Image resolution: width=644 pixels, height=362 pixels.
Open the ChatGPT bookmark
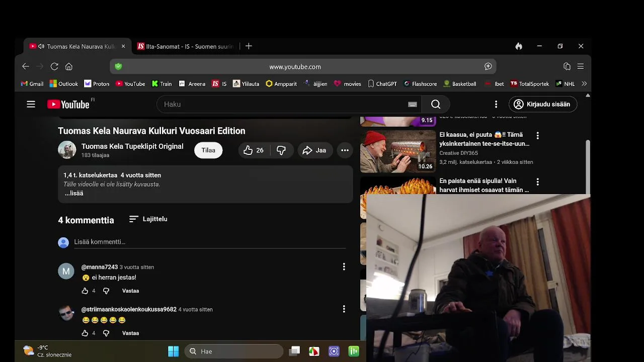pos(382,84)
